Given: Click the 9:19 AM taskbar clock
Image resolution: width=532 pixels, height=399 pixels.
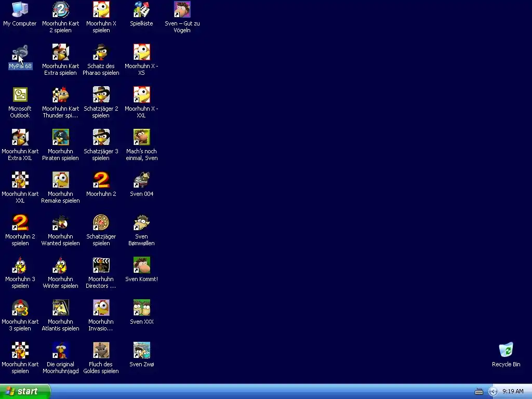Looking at the screenshot, I should (x=513, y=391).
